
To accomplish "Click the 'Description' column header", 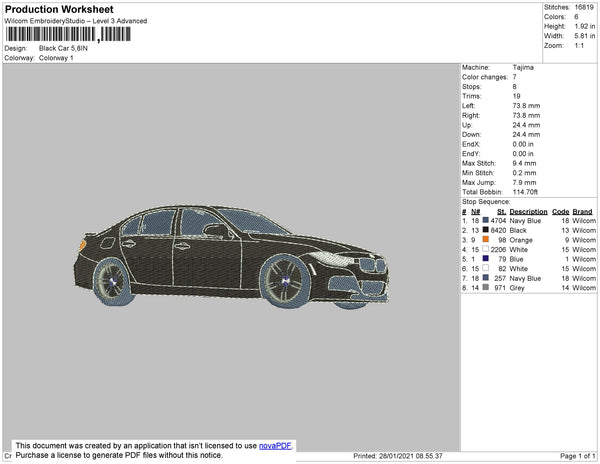I will pos(528,212).
